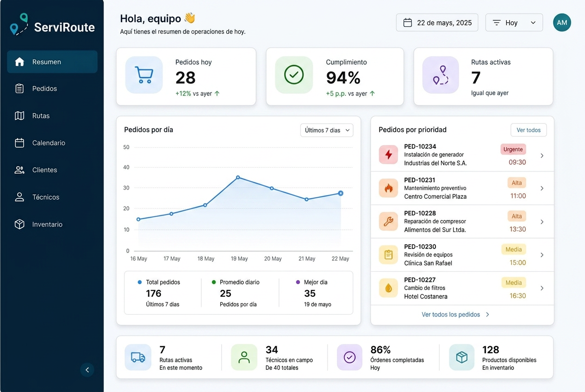Screen dimensions: 585x392
Task: Click the 19 May peak chart point
Action: click(x=238, y=177)
